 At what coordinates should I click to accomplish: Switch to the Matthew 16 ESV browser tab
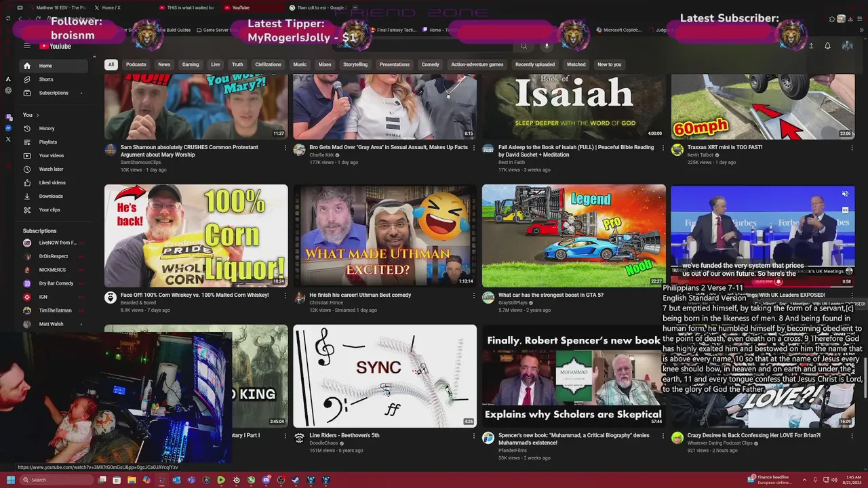(58, 7)
